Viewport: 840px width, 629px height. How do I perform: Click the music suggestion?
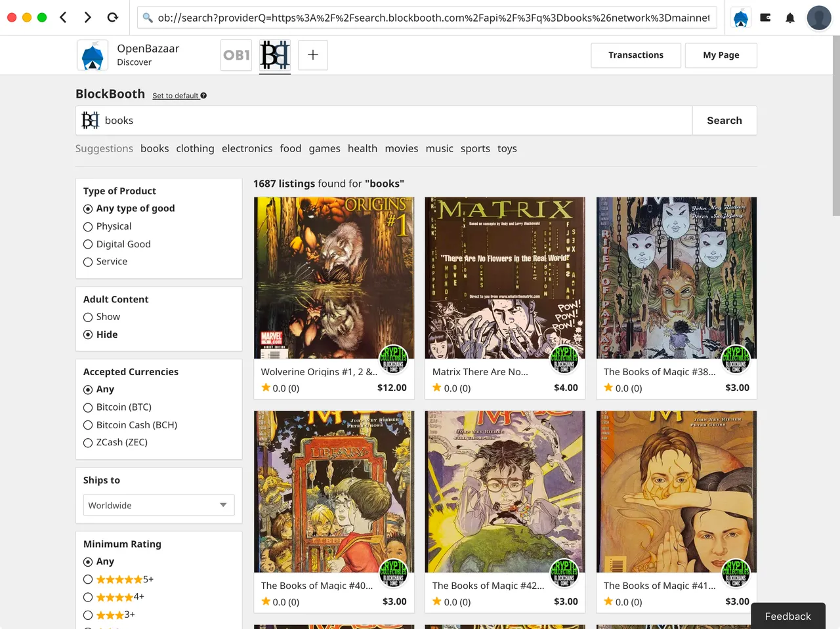pos(440,149)
